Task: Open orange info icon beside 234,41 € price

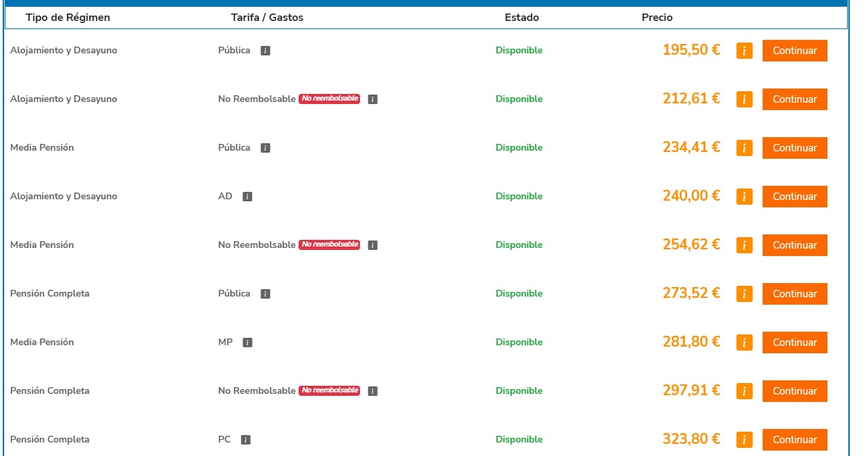Action: click(744, 148)
